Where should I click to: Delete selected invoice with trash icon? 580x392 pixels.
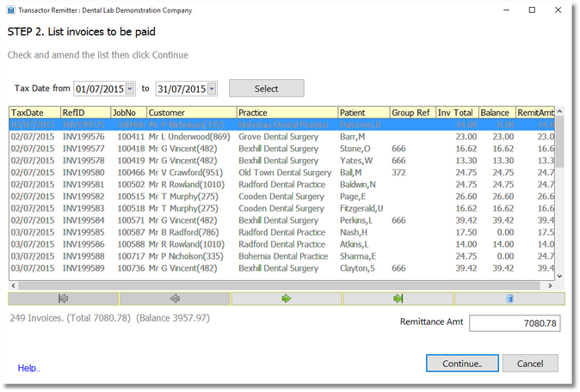click(509, 298)
